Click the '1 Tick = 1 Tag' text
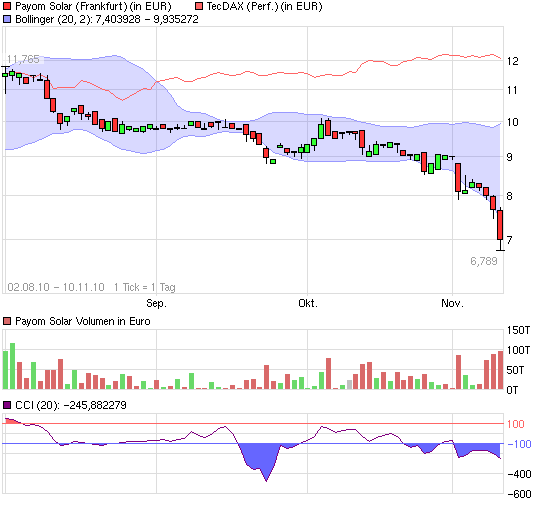 pos(145,287)
